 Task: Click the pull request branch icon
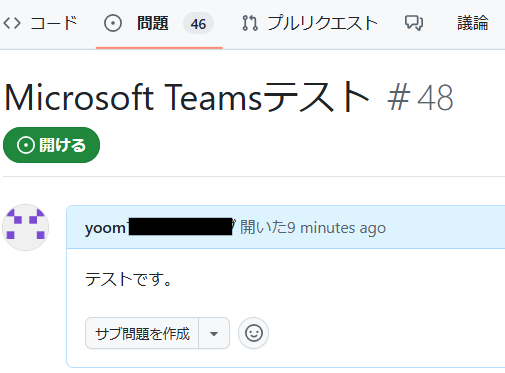click(x=250, y=23)
